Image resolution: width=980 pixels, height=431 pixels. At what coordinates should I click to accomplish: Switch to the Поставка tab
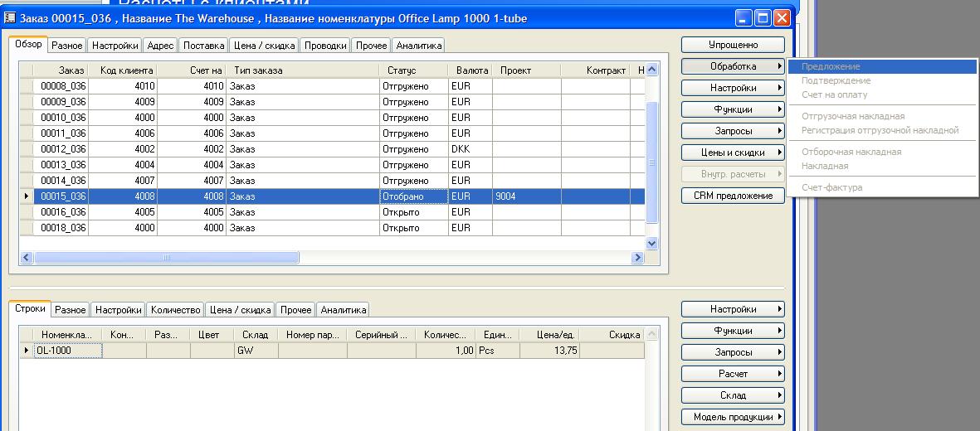point(203,46)
